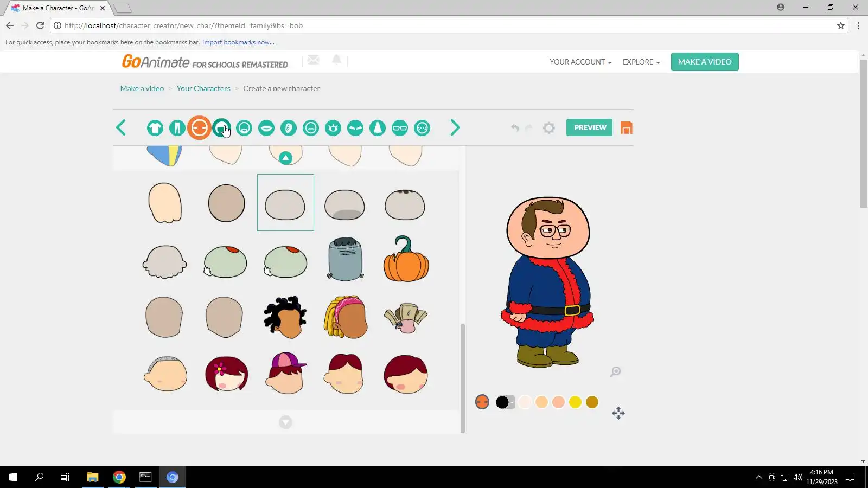
Task: Select the eyebrows category icon
Action: click(x=355, y=128)
